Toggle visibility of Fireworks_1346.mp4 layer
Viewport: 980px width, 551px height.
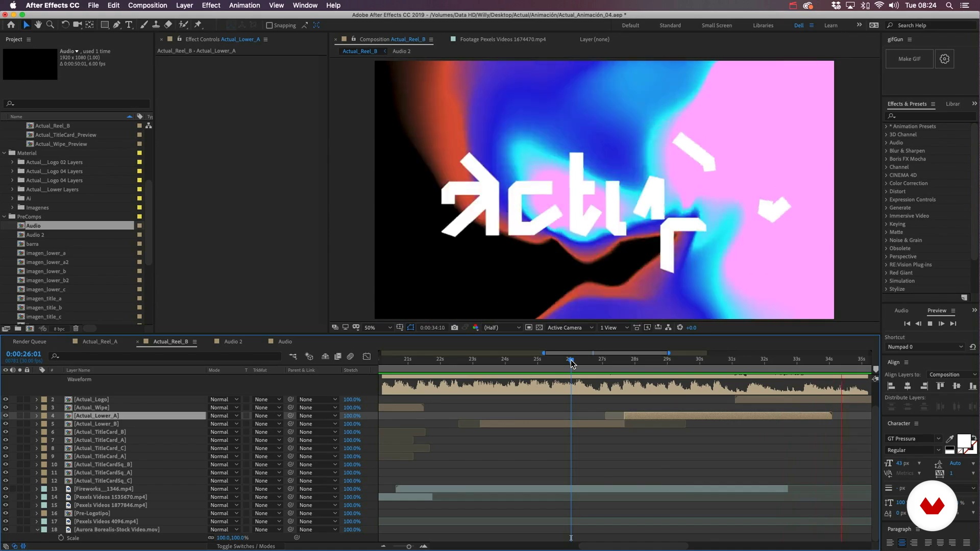(6, 489)
